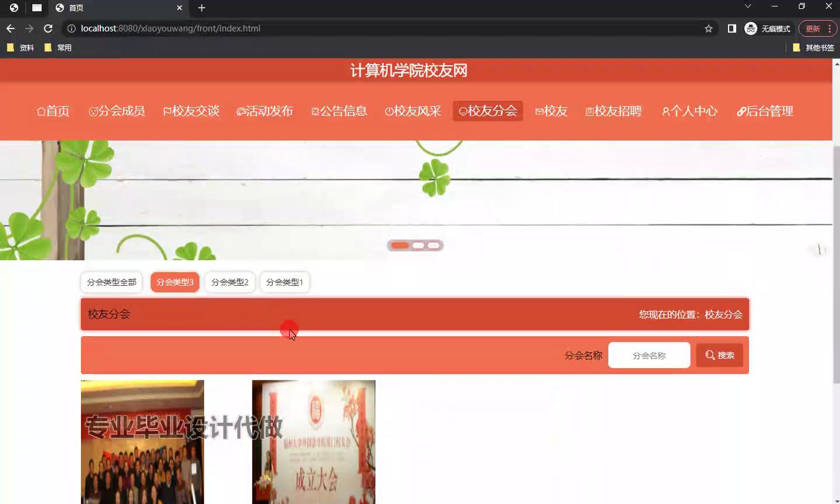Choose the 分会类型2 filter
The width and height of the screenshot is (840, 504).
tap(229, 282)
